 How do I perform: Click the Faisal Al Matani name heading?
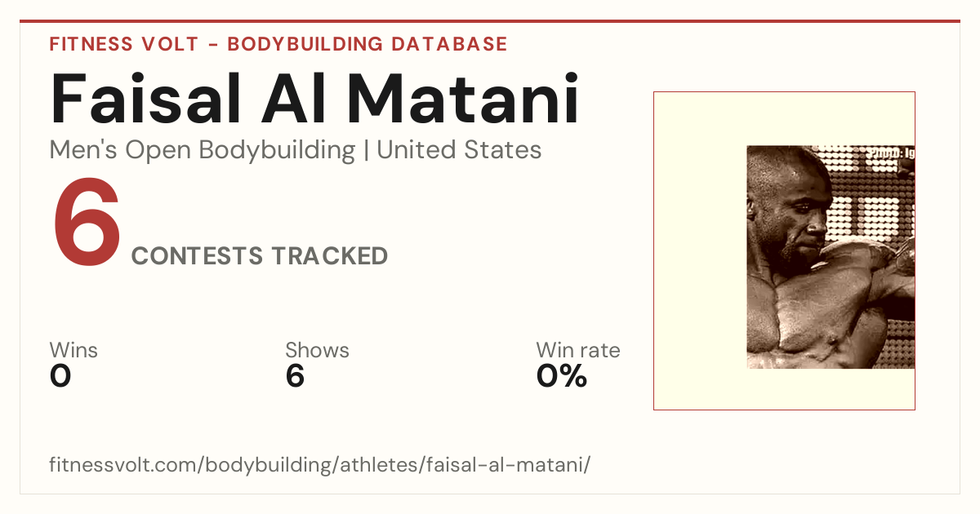[314, 99]
